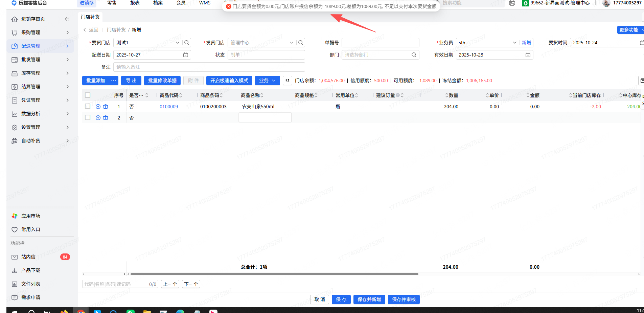Viewport: 644px width, 313px height.
Task: Open 产品下载 download icon
Action: click(x=15, y=270)
